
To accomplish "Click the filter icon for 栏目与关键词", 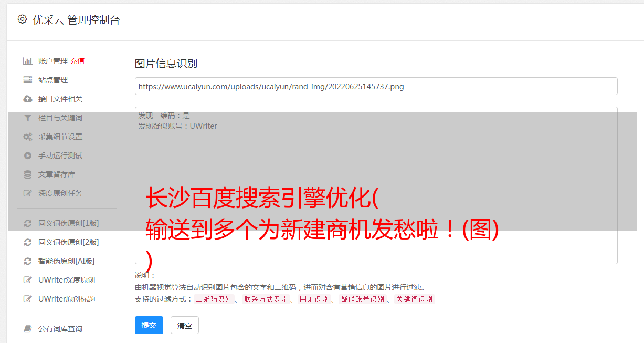I will (x=28, y=118).
